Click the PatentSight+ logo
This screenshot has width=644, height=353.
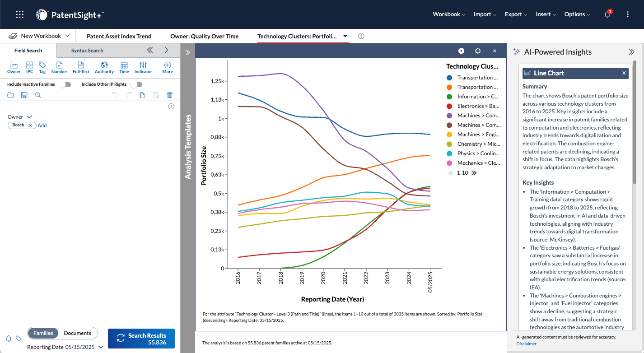point(70,15)
